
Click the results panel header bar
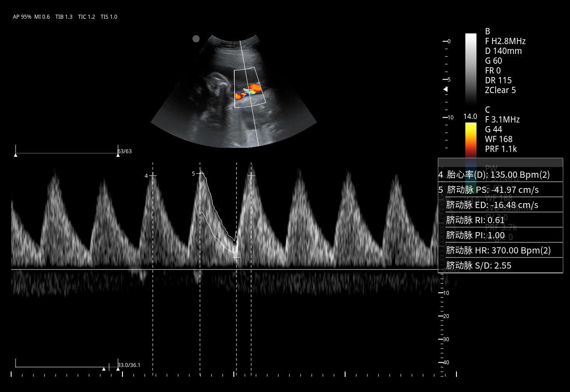[x=500, y=163]
